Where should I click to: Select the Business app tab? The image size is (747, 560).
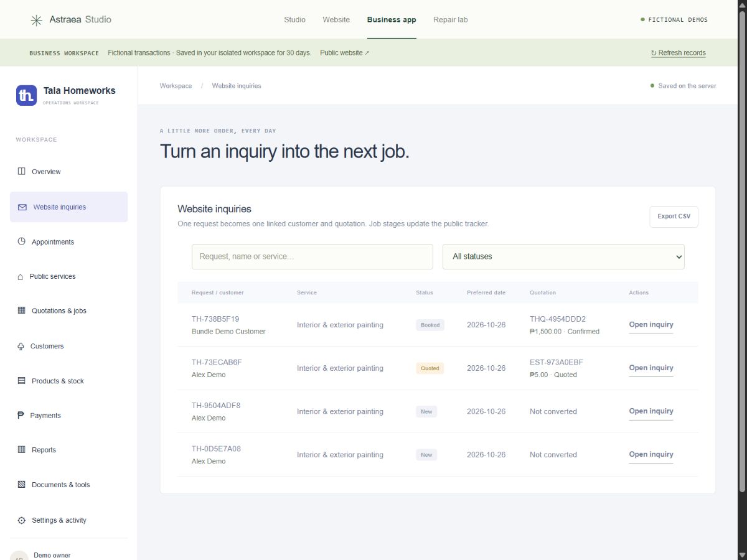392,20
